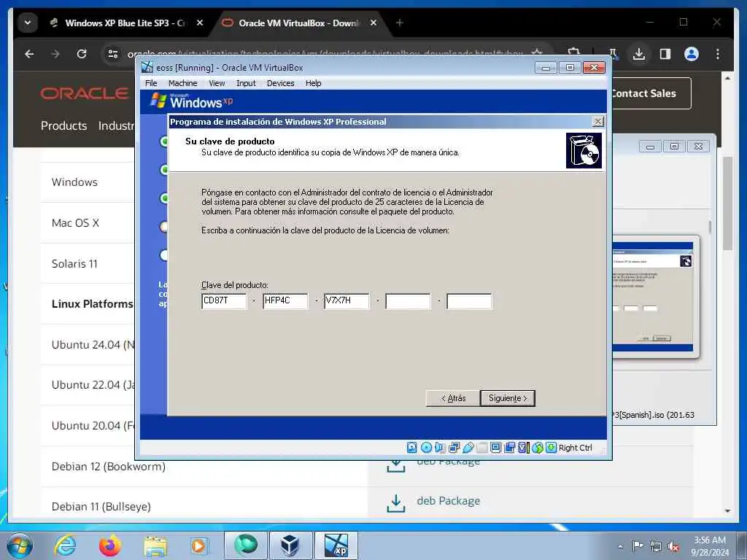Screen dimensions: 747x560
Task: Click the XP installer preview thumbnail behind the VM window
Action: (x=652, y=297)
